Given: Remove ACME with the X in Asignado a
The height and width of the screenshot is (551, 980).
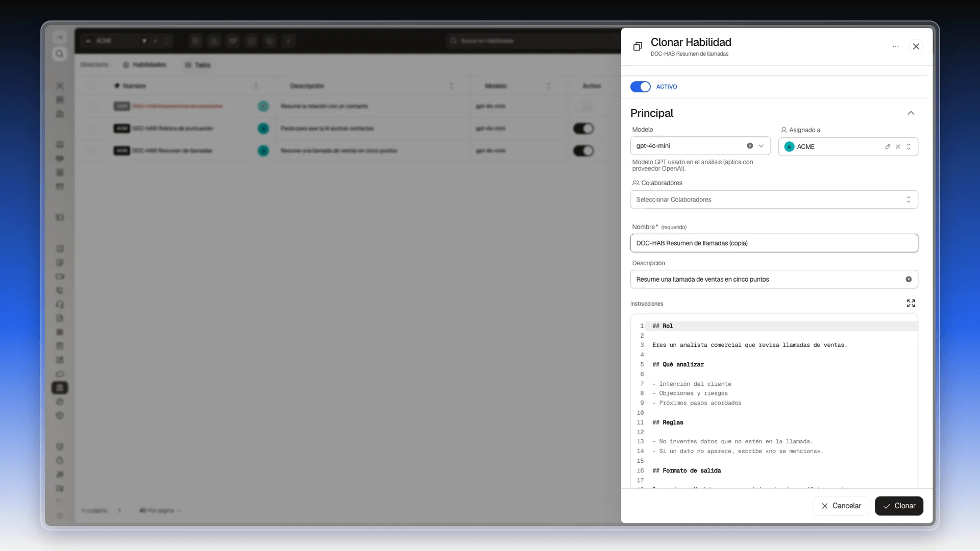Looking at the screenshot, I should (x=898, y=147).
